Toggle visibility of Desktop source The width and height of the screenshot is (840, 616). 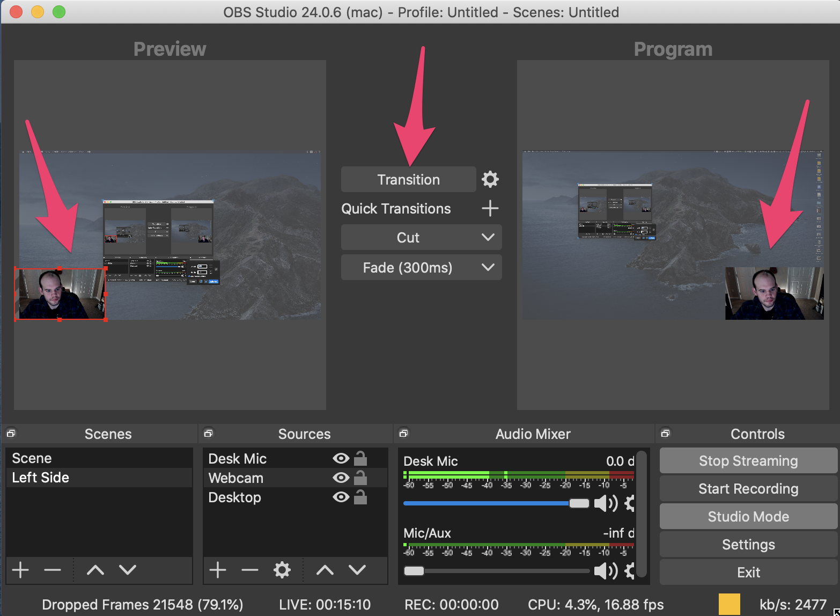coord(341,497)
